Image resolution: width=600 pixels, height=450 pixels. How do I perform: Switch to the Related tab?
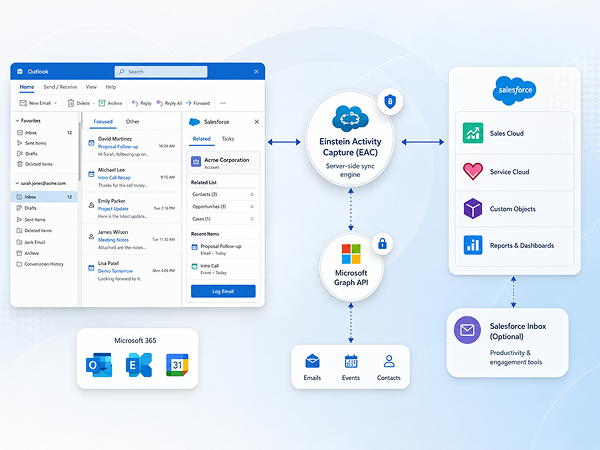point(202,139)
